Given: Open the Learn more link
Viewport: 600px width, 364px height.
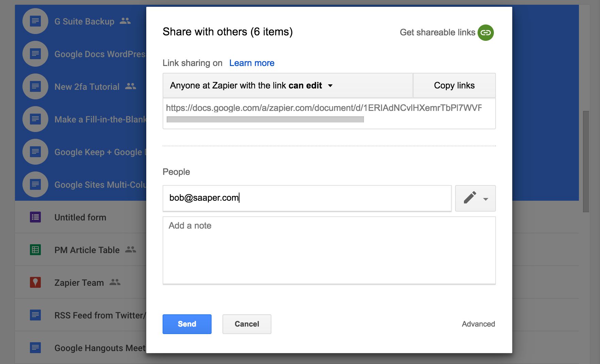Looking at the screenshot, I should 251,63.
